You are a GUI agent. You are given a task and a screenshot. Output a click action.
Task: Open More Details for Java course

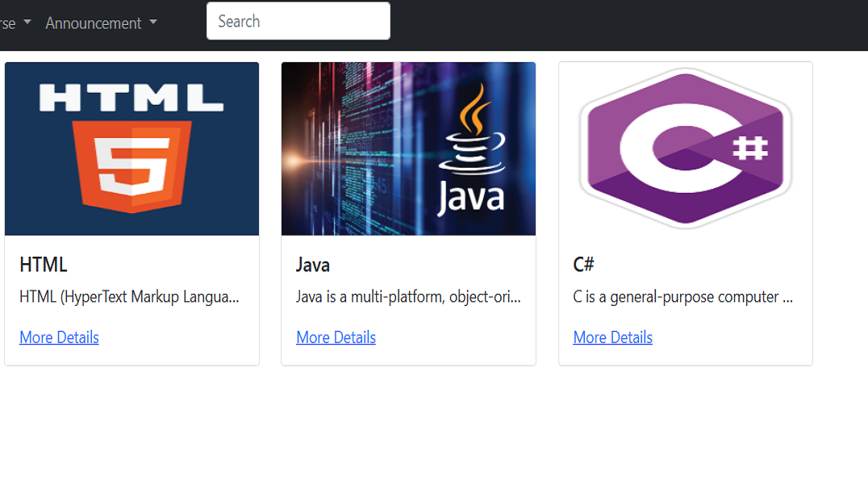[336, 337]
